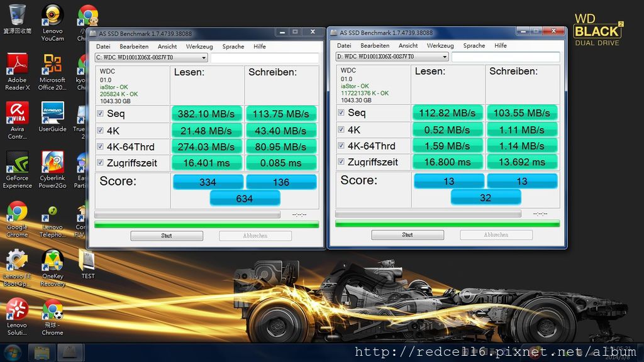This screenshot has height=362, width=644.
Task: Click the write score 136 button
Action: click(281, 182)
